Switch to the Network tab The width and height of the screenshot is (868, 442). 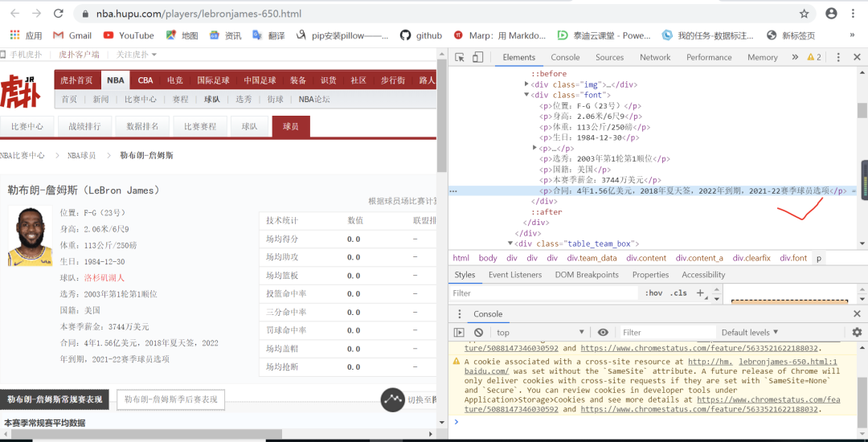tap(655, 58)
